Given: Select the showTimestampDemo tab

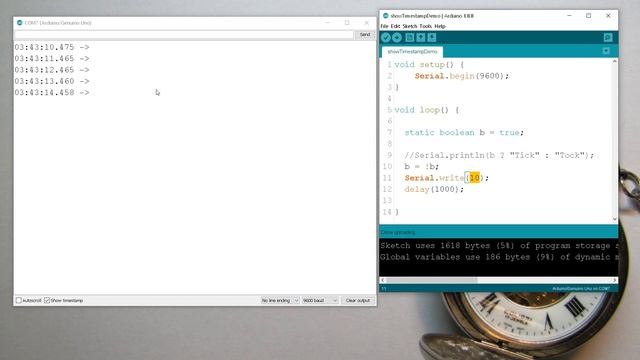Looking at the screenshot, I should pos(412,51).
